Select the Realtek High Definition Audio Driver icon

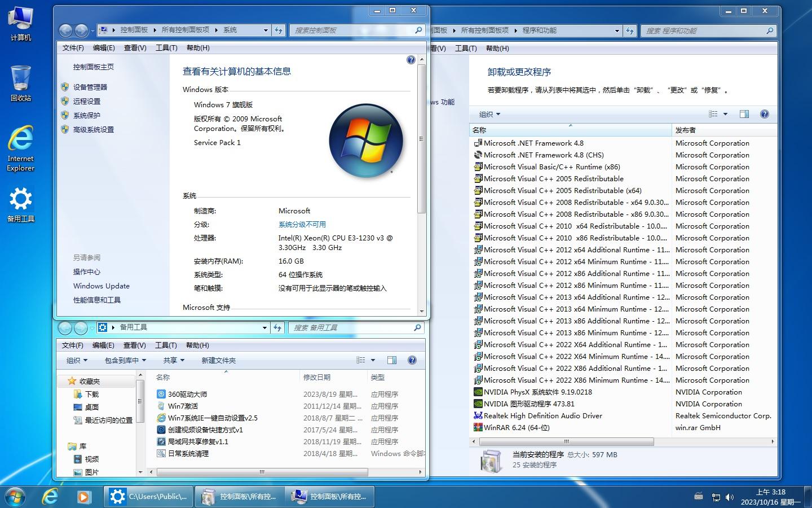[478, 415]
